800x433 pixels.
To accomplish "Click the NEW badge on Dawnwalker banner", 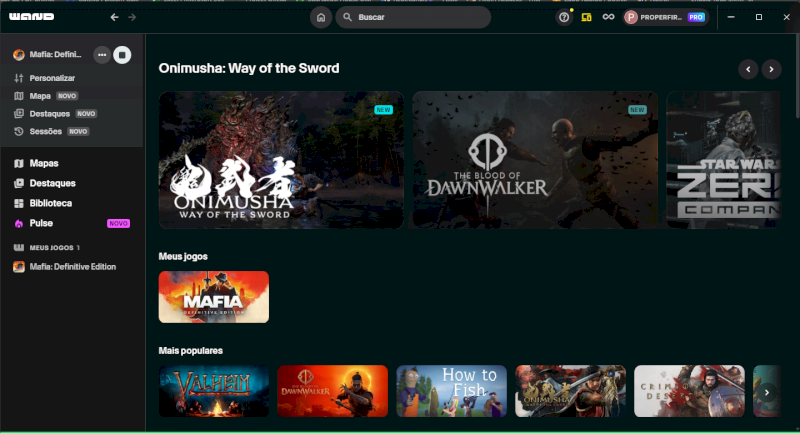I will pos(637,110).
